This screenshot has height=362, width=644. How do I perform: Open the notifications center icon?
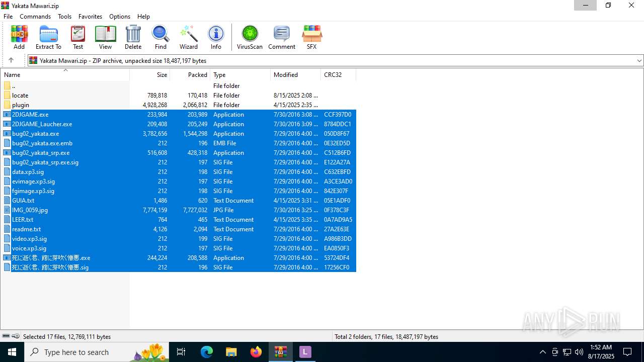click(627, 352)
